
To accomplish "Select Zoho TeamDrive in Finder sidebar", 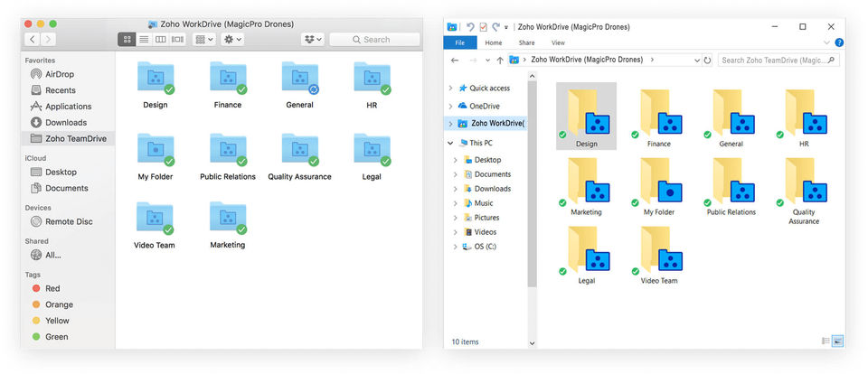I will click(x=68, y=138).
